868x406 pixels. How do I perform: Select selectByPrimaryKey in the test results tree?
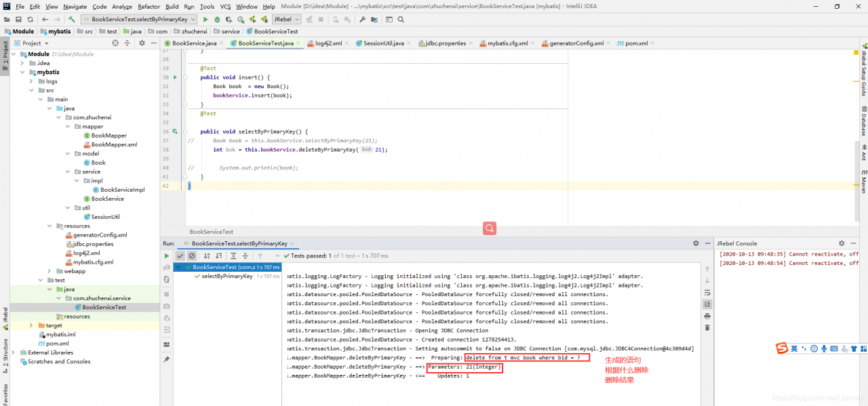[x=226, y=277]
